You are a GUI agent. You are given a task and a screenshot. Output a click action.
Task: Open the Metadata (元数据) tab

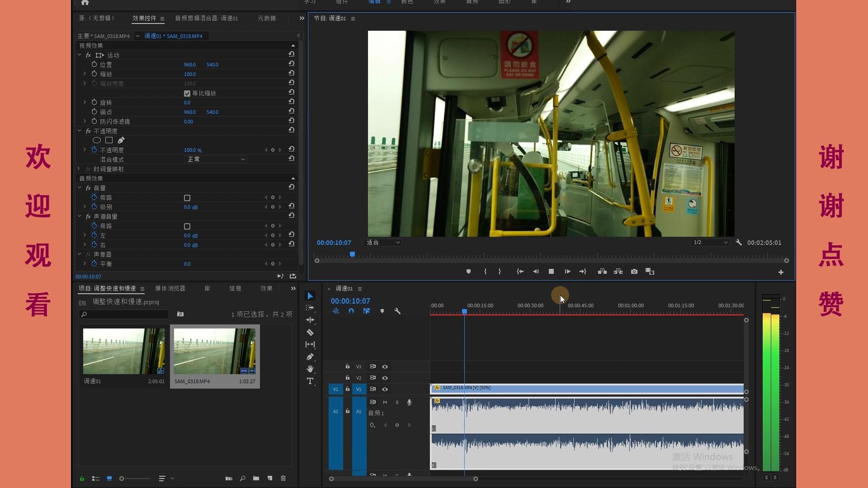[267, 18]
